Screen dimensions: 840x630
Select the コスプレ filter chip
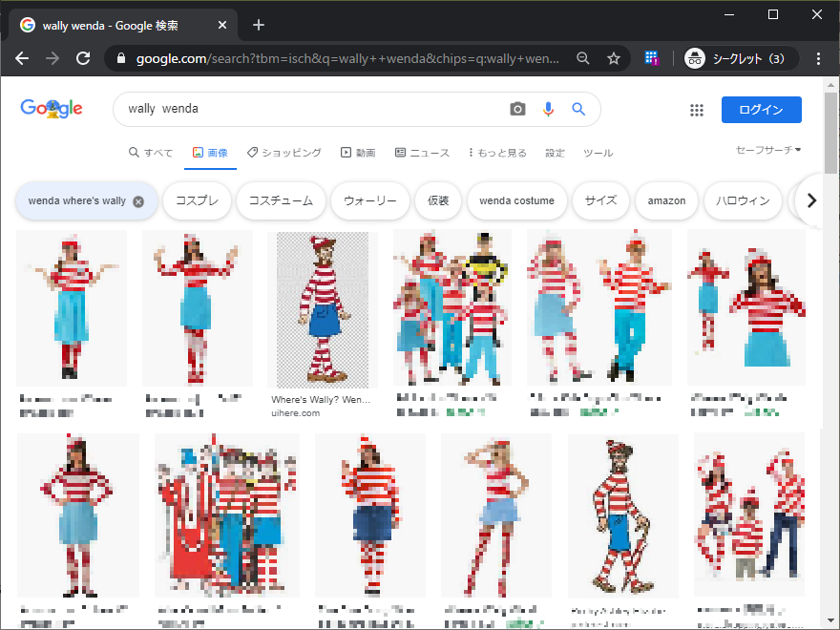[198, 200]
